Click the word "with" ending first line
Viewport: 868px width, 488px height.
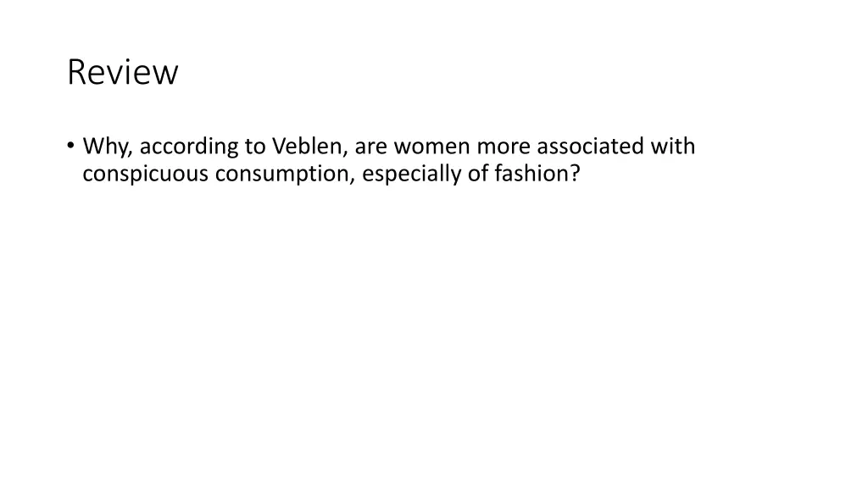[x=673, y=147]
